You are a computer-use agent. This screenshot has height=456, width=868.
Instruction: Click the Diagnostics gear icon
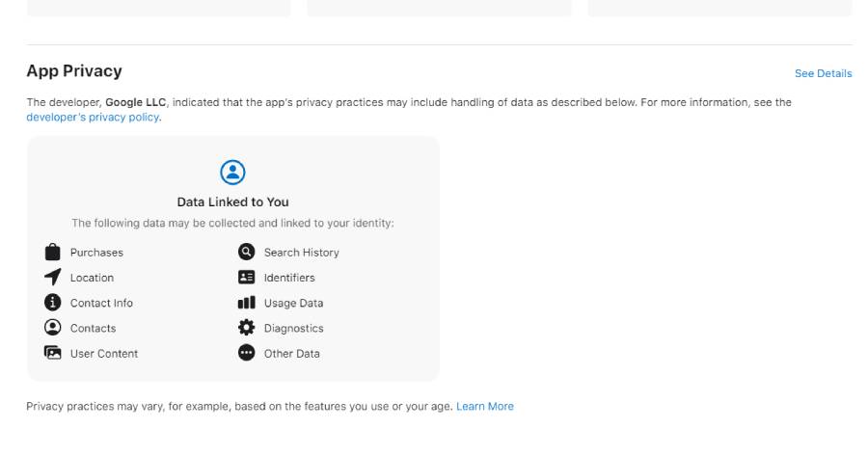point(246,328)
